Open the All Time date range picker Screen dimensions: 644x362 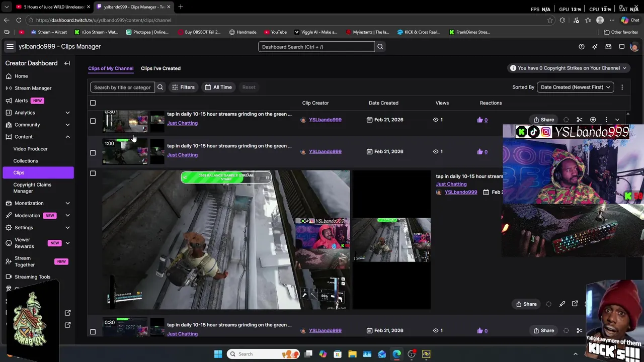tap(218, 87)
